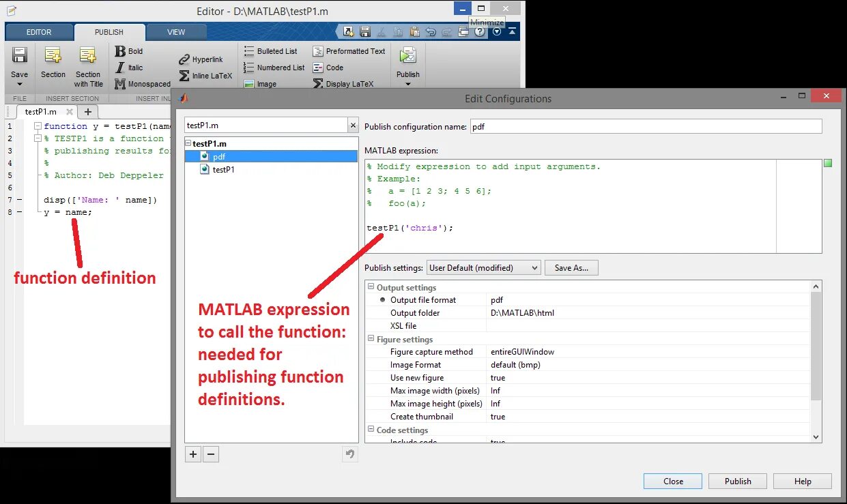Image resolution: width=847 pixels, height=504 pixels.
Task: Insert Inline LaTeX markup
Action: coord(205,76)
